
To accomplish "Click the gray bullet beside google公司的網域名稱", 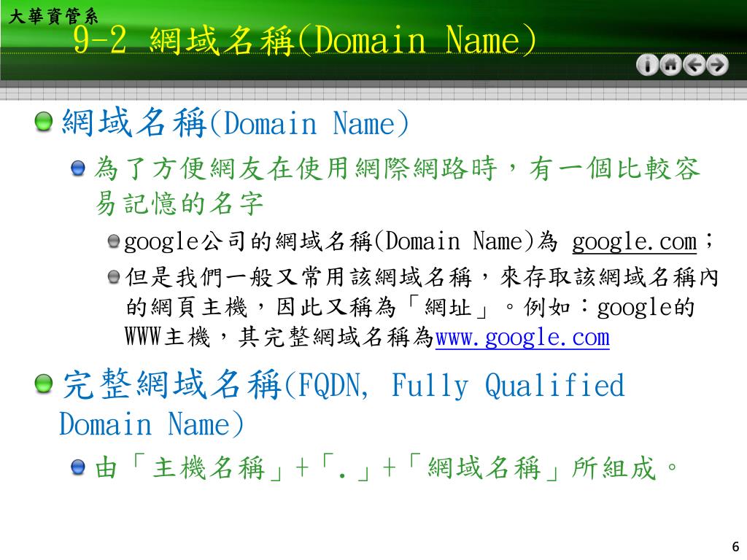I will coord(113,241).
